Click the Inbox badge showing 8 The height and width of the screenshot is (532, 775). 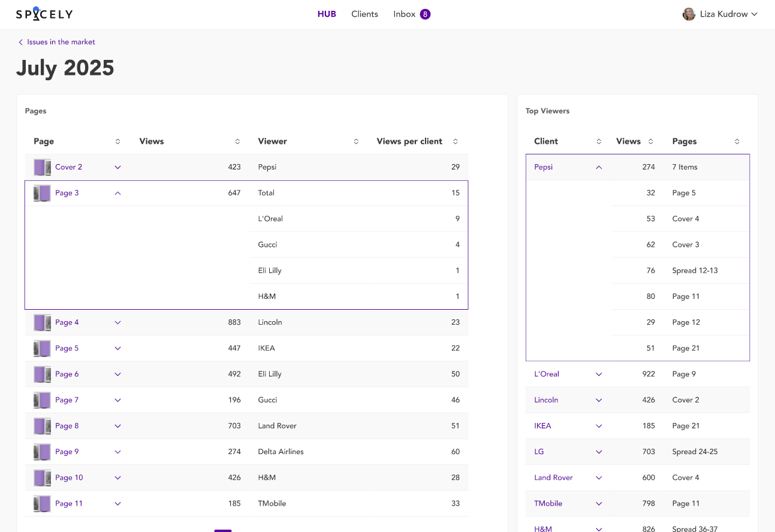(x=425, y=14)
